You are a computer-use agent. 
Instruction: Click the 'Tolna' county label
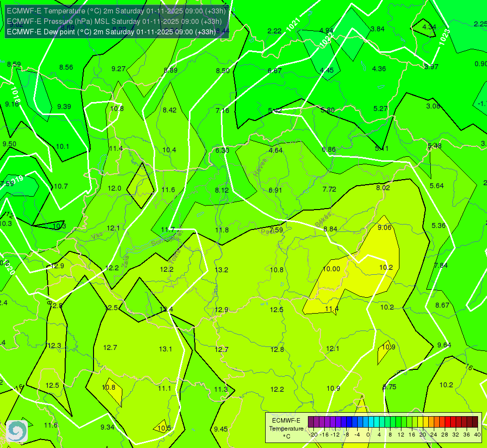pos(175,256)
